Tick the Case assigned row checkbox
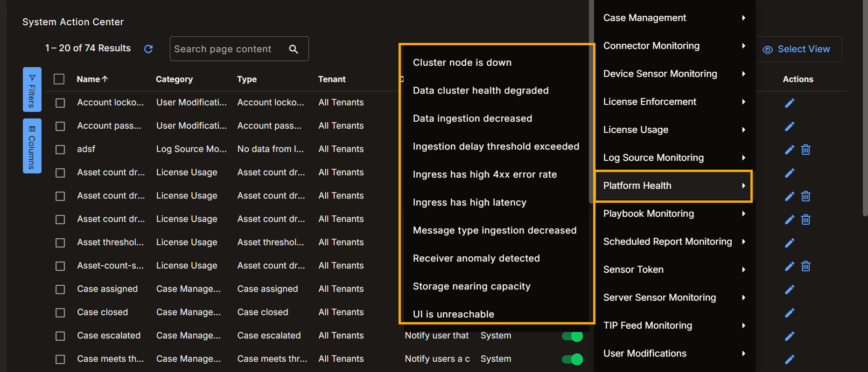The width and height of the screenshot is (868, 372). point(60,289)
